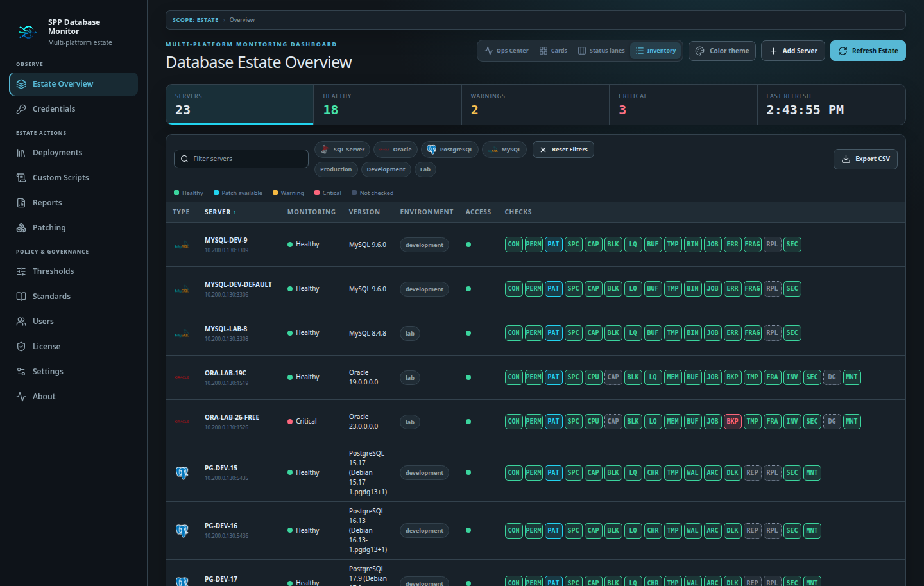Click the License shield icon
924x586 pixels.
click(x=21, y=347)
